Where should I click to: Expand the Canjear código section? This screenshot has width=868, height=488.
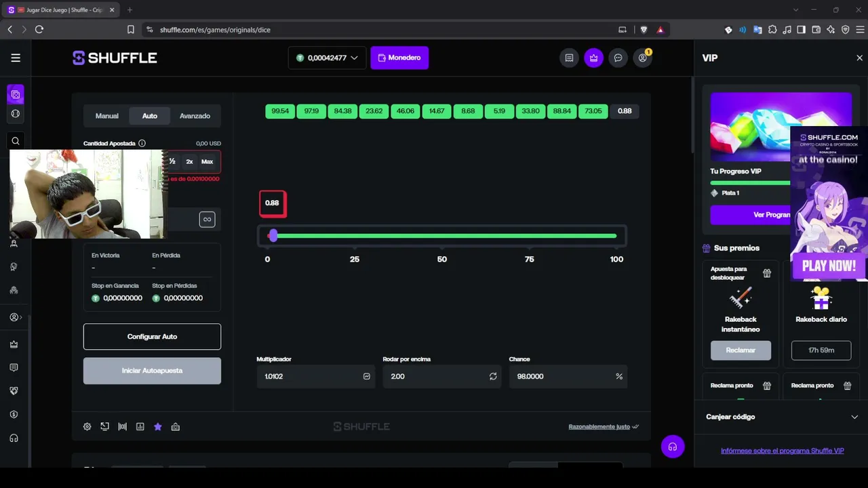781,417
